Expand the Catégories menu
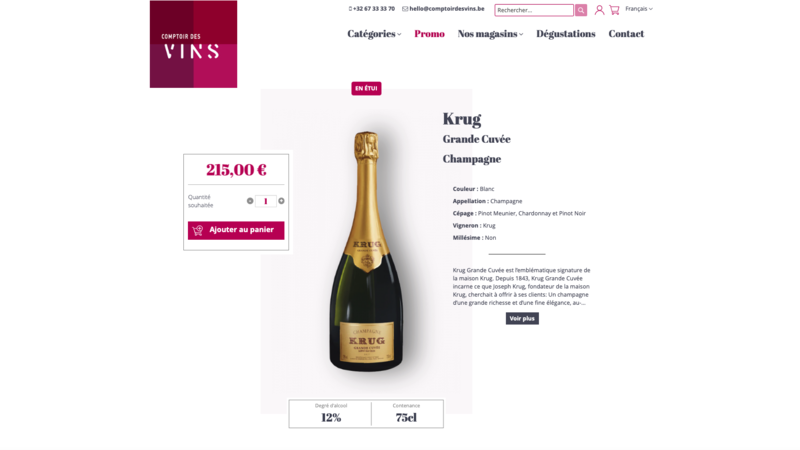800x450 pixels. coord(374,34)
